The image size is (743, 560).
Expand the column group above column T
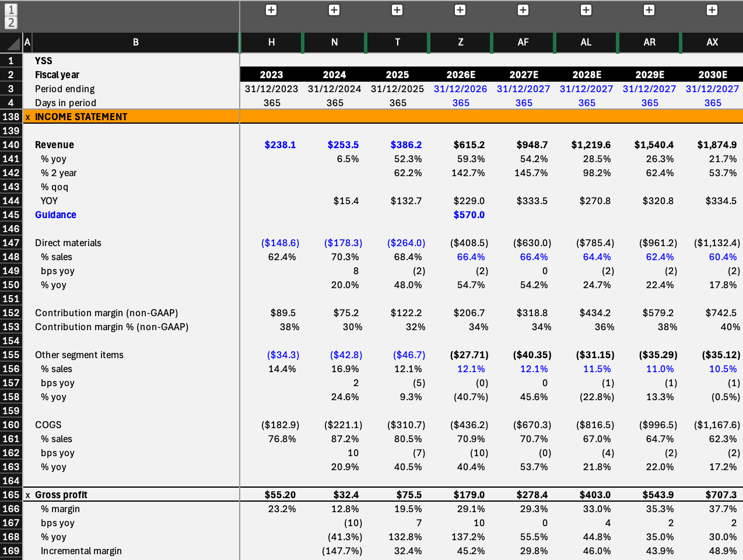click(397, 10)
